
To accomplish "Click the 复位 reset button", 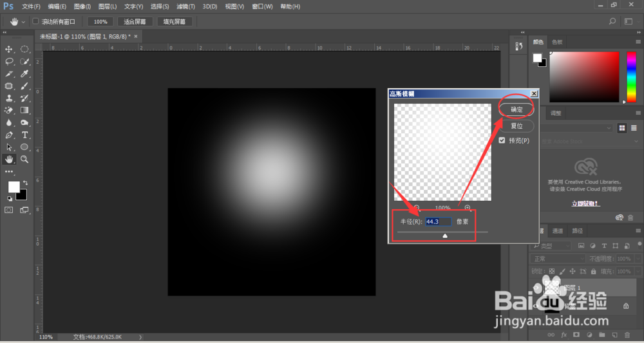I will point(516,126).
